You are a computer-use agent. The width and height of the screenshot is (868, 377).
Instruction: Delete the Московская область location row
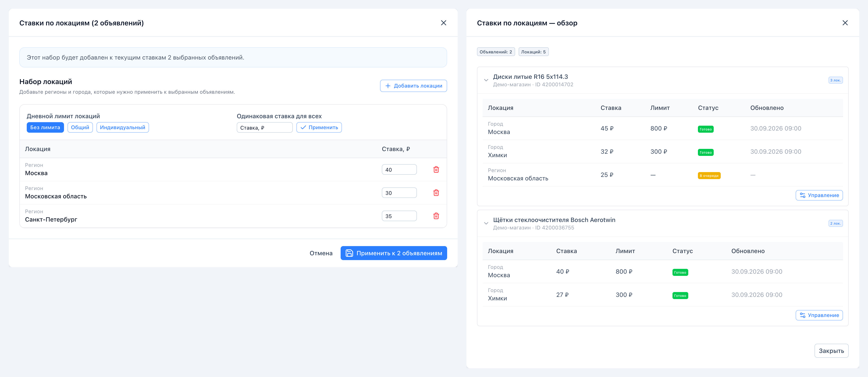pos(436,193)
